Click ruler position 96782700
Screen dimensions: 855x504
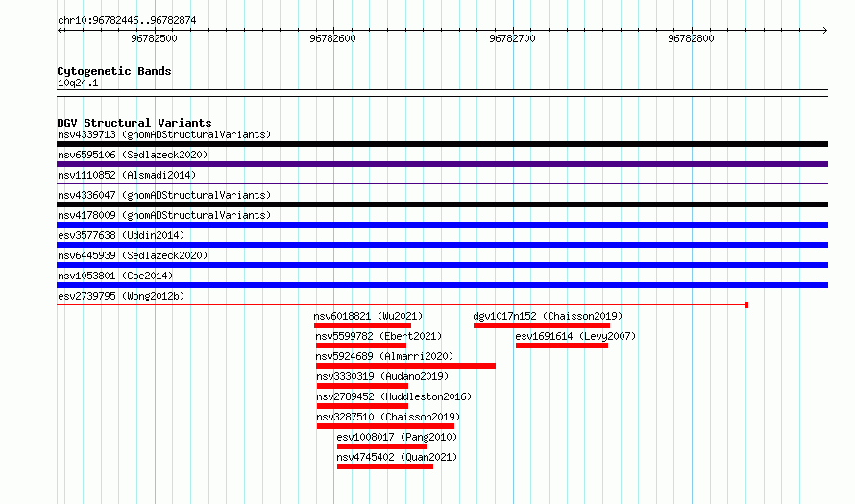pos(513,38)
